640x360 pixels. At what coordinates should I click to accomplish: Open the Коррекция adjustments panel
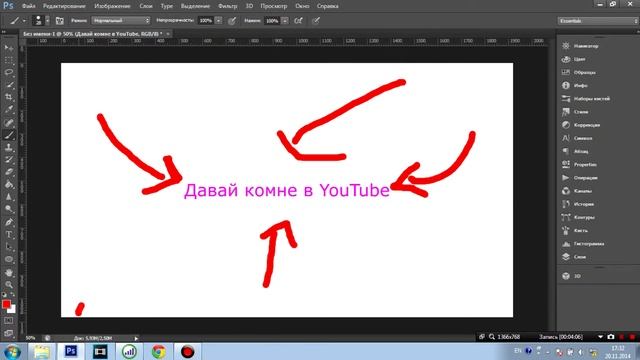[581, 125]
